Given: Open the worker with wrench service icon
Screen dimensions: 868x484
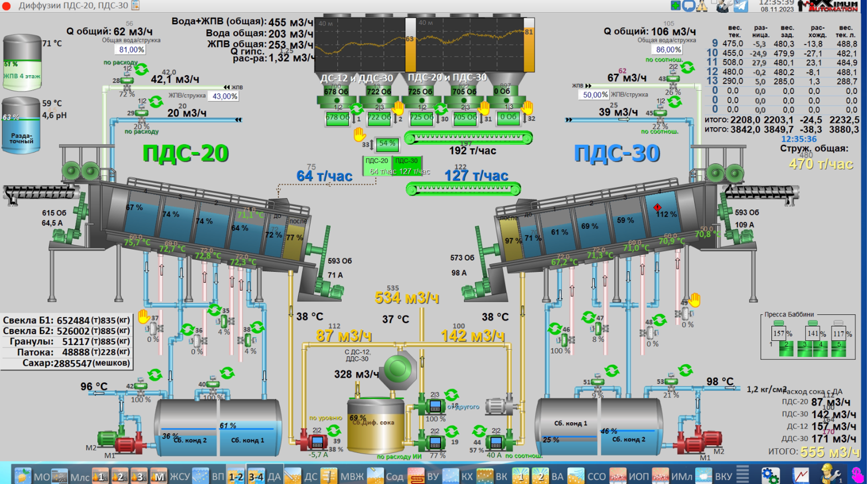Looking at the screenshot, I should pos(830,474).
